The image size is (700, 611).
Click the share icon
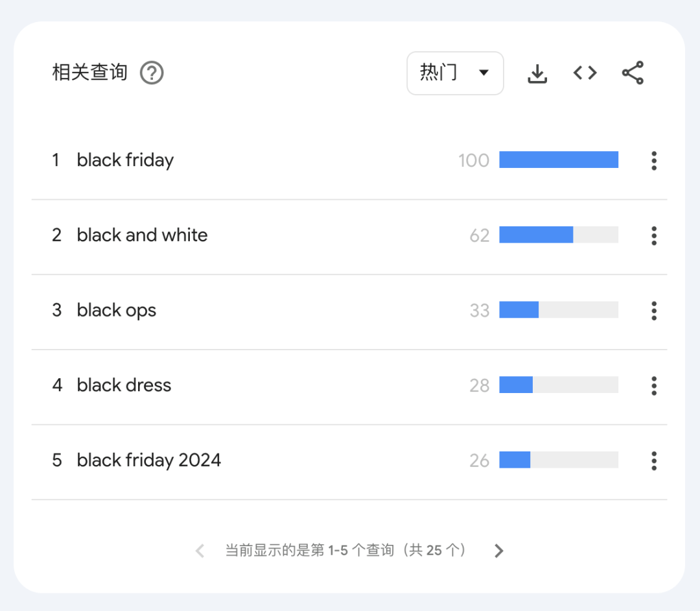pyautogui.click(x=633, y=73)
